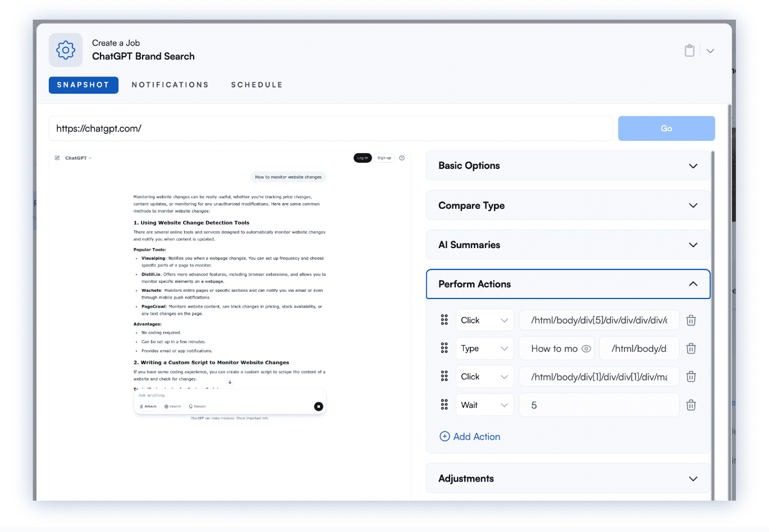769x532 pixels.
Task: Open the action type dropdown of the second Click row
Action: pos(484,377)
